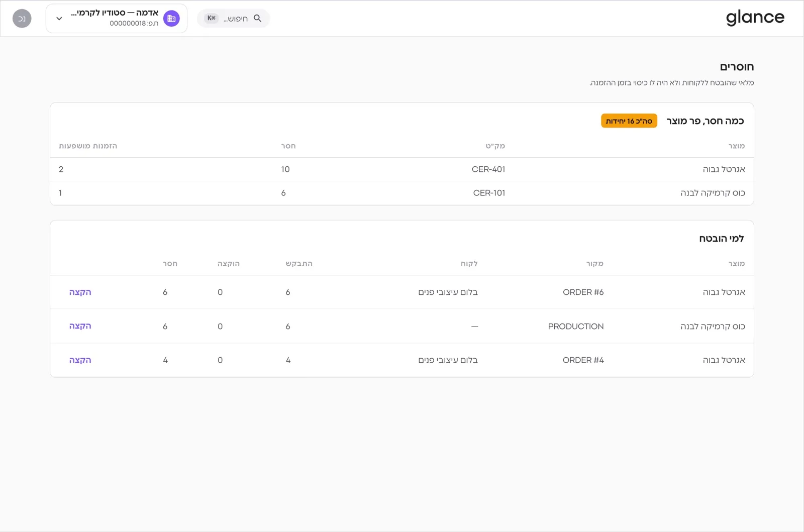Image resolution: width=804 pixels, height=532 pixels.
Task: Open the user avatar menu
Action: click(x=22, y=19)
